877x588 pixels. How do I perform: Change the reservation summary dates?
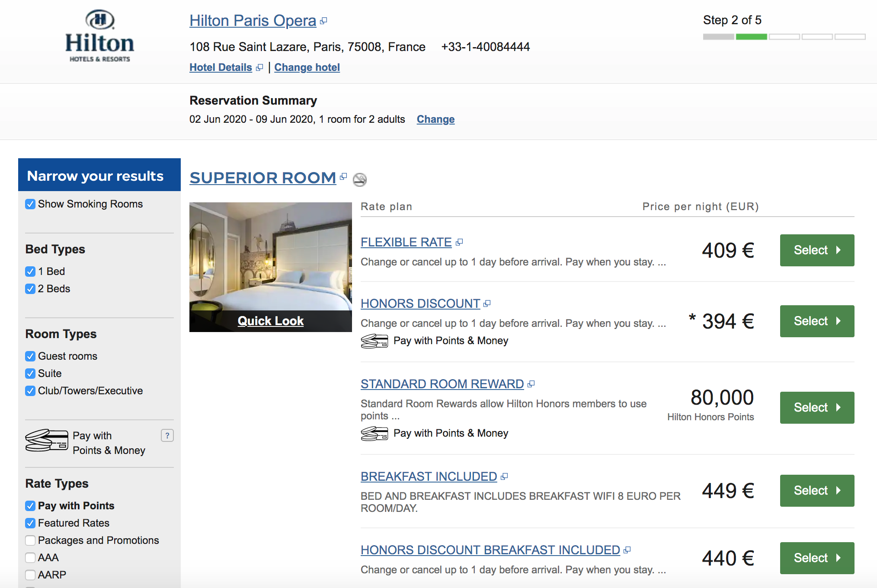point(435,119)
